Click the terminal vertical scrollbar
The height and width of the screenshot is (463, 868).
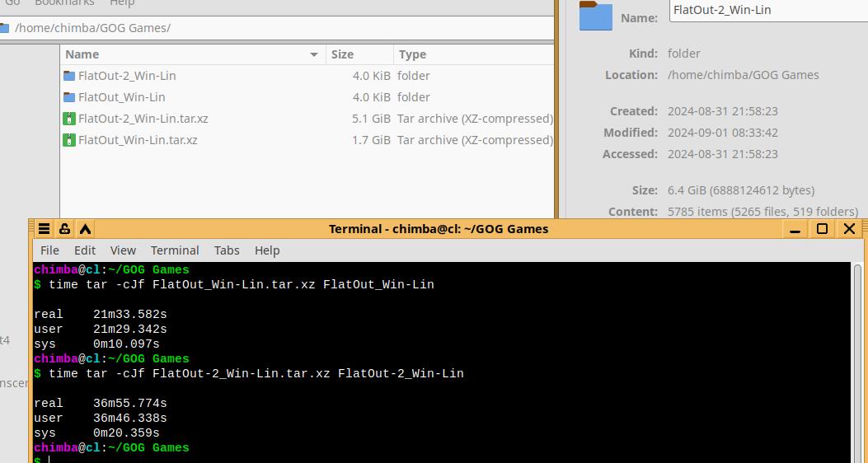tap(858, 362)
